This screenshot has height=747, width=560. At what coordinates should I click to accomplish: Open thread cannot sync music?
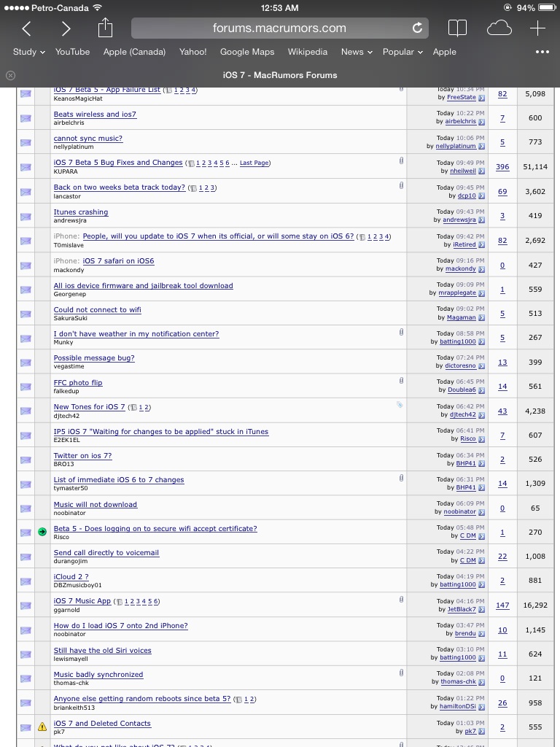88,139
